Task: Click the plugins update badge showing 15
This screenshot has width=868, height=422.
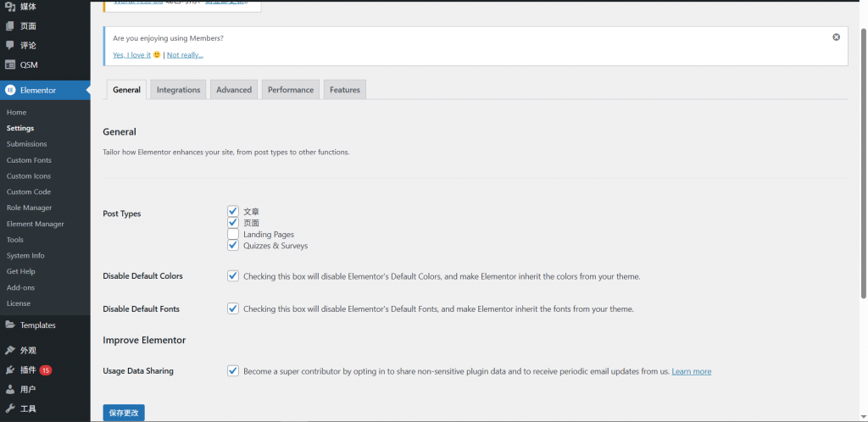Action: pyautogui.click(x=46, y=370)
